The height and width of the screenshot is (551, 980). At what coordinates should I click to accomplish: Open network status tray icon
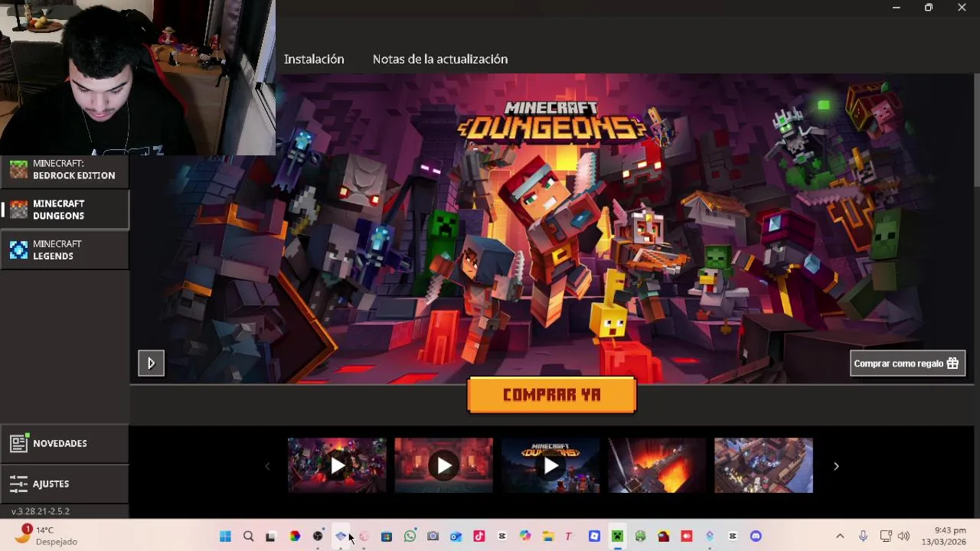click(x=886, y=536)
